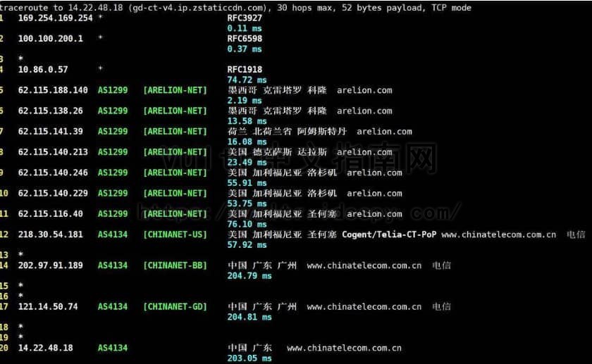Click final latency 203.05 ms
Screen dimensions: 592x364
tap(249, 358)
